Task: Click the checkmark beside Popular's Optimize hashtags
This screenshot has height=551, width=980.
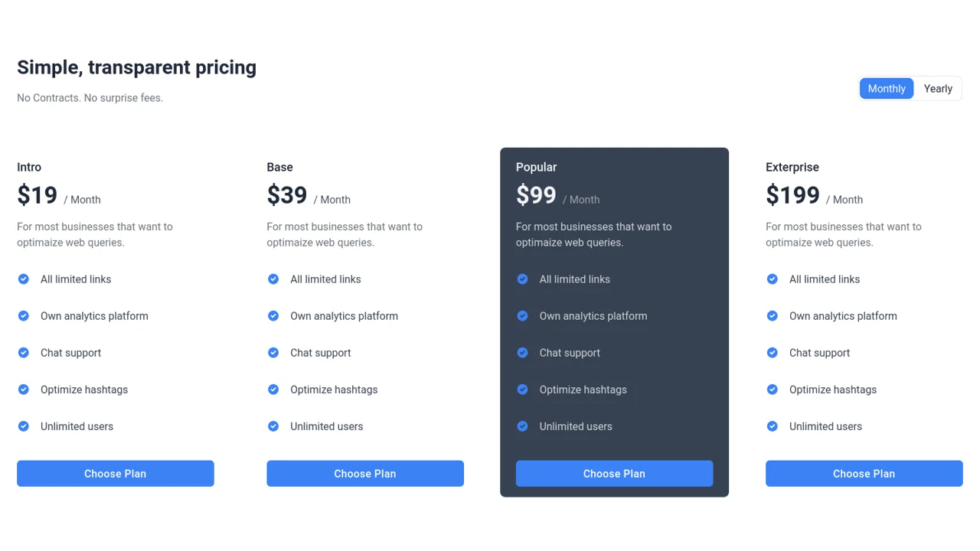Action: tap(522, 390)
